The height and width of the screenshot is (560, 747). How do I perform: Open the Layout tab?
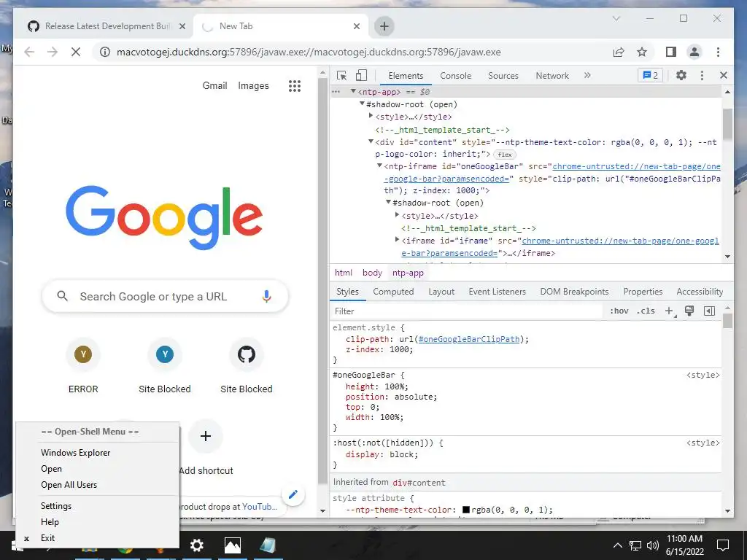point(441,292)
